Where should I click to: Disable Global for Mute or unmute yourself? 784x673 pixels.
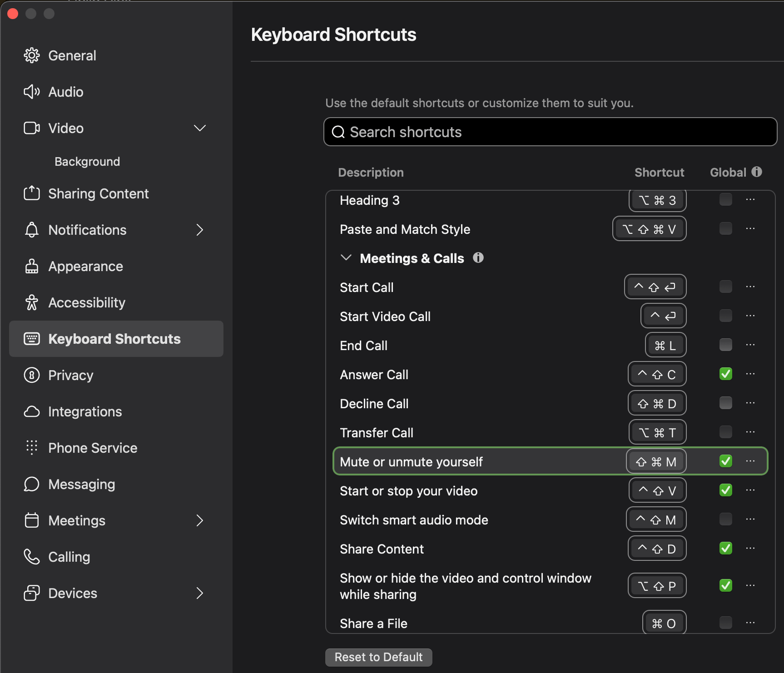click(726, 461)
